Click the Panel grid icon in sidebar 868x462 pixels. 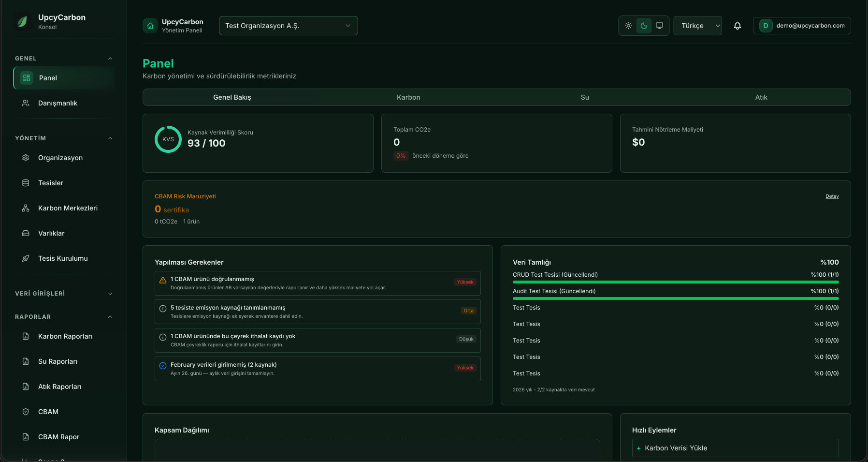[x=27, y=78]
